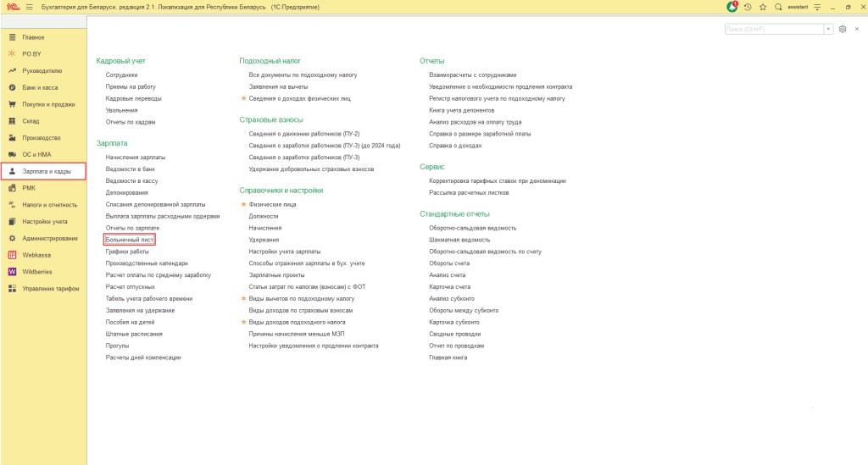Image resolution: width=868 pixels, height=465 pixels.
Task: Close the section panel with the X beside the gear
Action: click(856, 29)
